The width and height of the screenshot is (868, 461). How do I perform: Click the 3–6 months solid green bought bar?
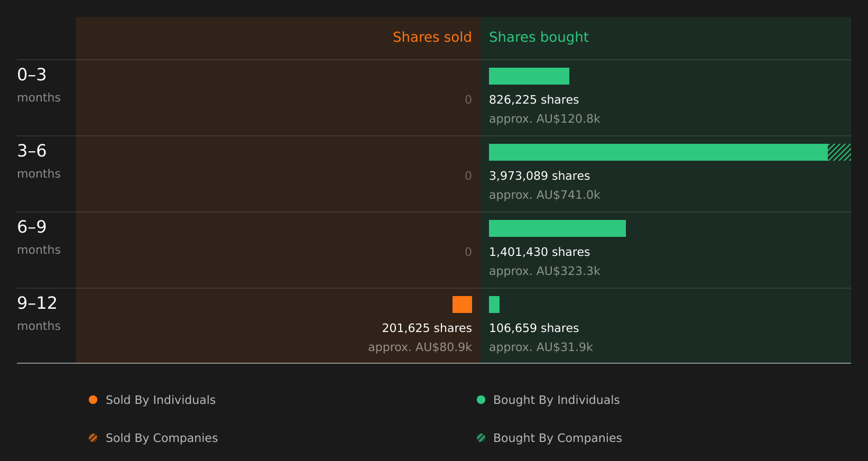658,152
